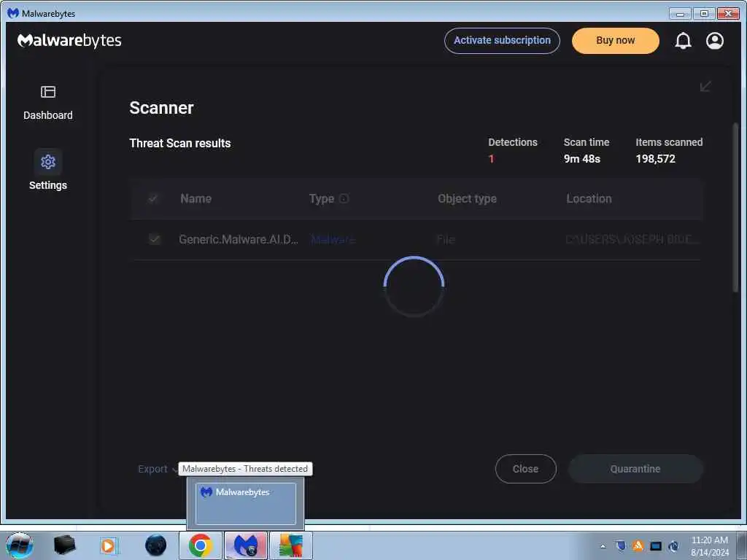
Task: Click the items scanned value 198,572
Action: (x=655, y=159)
